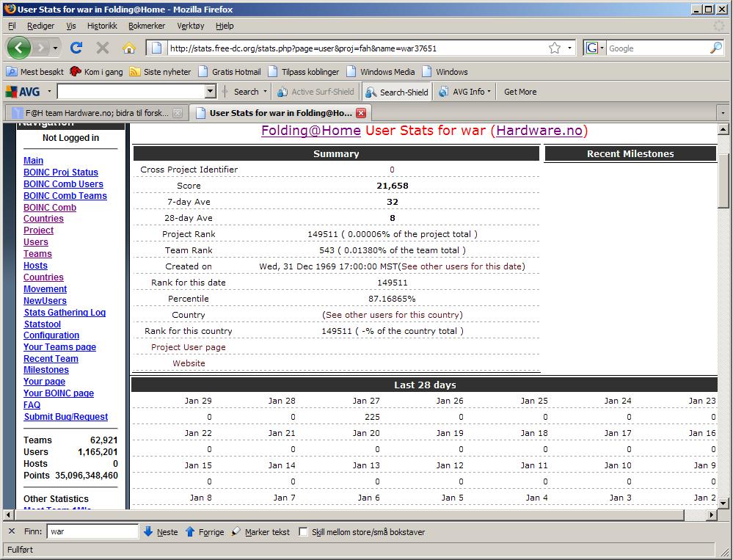Bookmark this page with the star icon

555,48
